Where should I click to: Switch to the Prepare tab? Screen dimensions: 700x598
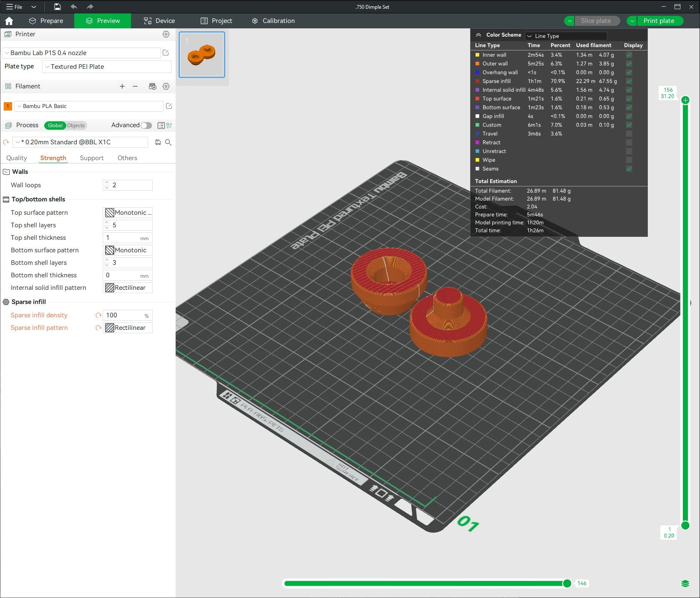click(46, 21)
